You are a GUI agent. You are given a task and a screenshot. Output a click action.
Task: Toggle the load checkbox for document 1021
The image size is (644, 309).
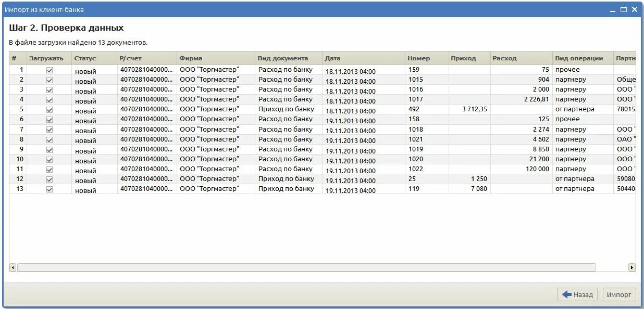(49, 139)
